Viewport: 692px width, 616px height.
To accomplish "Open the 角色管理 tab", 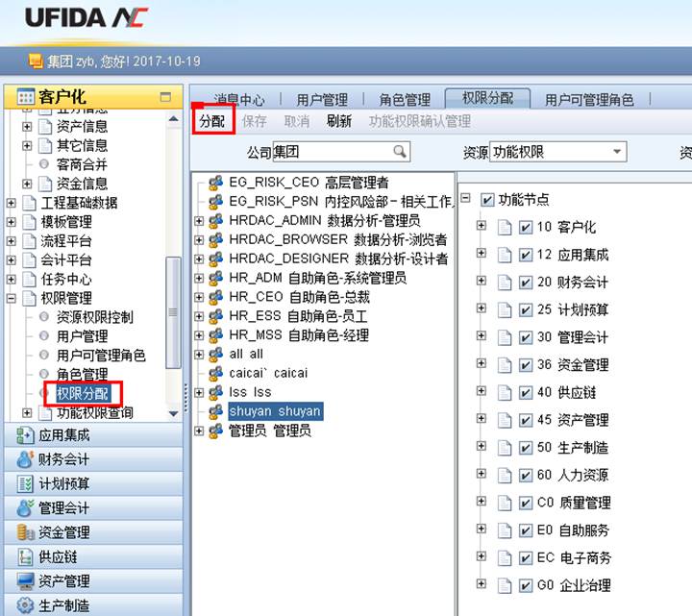I will coord(404,99).
